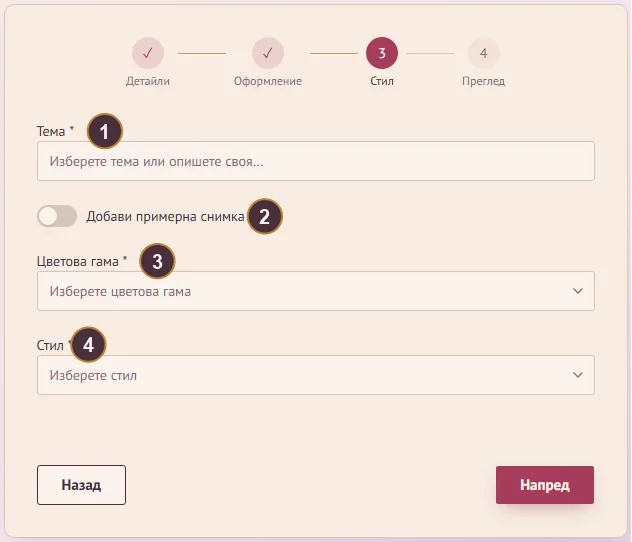The height and width of the screenshot is (542, 632).
Task: Switch to the Оформление step label
Action: pos(268,81)
